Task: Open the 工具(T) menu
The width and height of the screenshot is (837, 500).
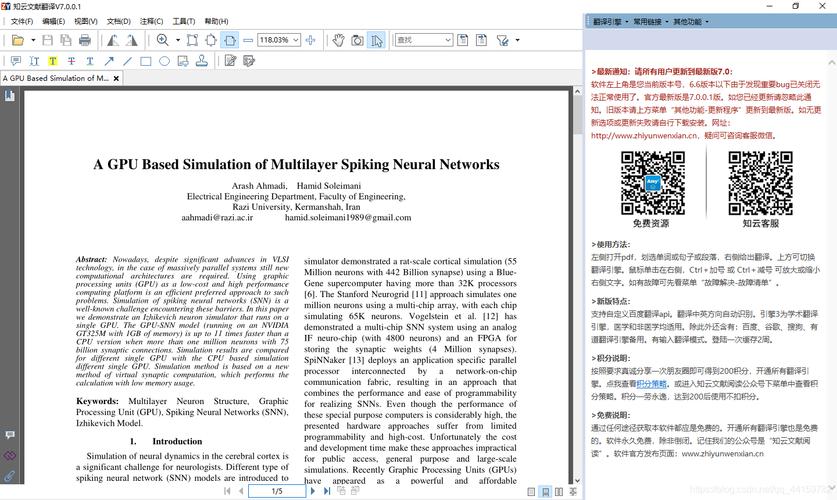Action: pyautogui.click(x=184, y=21)
